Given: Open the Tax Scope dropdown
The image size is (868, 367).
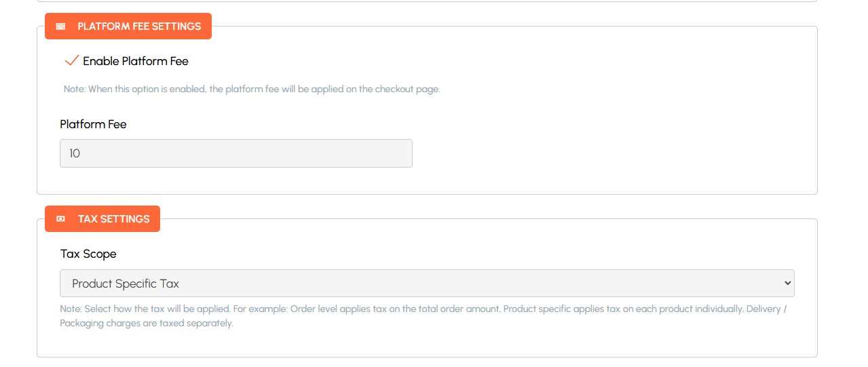Looking at the screenshot, I should point(426,284).
